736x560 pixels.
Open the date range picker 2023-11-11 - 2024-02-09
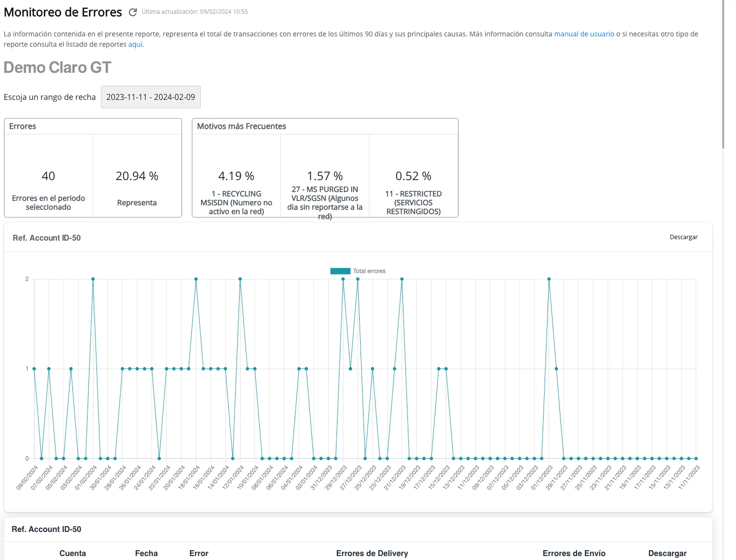click(151, 97)
